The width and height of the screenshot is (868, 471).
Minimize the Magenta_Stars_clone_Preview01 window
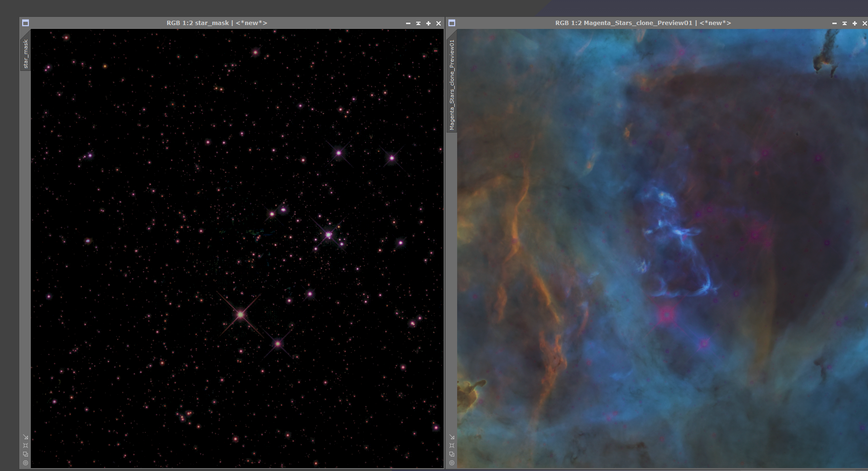coord(834,23)
